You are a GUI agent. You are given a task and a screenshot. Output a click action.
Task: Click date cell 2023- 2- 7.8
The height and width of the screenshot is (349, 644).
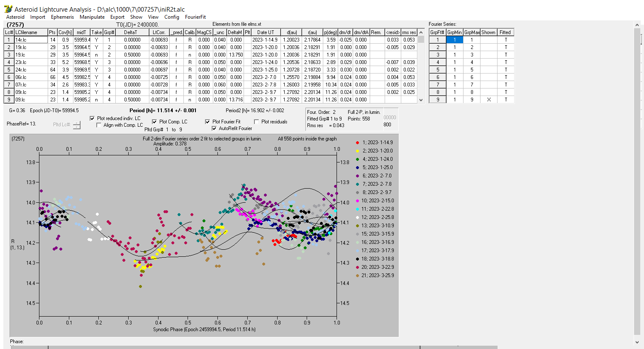point(266,85)
